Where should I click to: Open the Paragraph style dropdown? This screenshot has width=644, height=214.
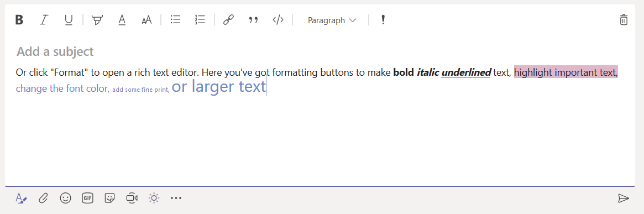pyautogui.click(x=332, y=20)
